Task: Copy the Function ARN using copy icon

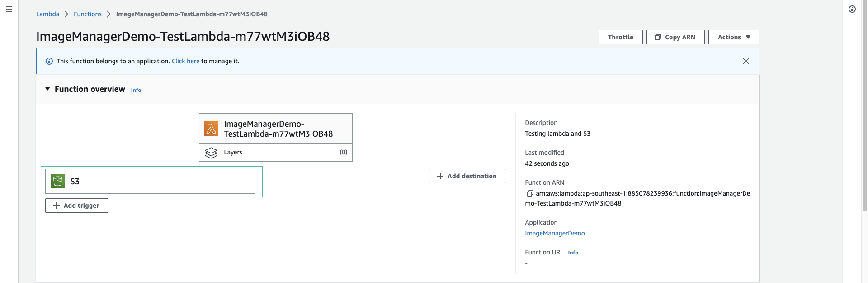Action: click(530, 193)
